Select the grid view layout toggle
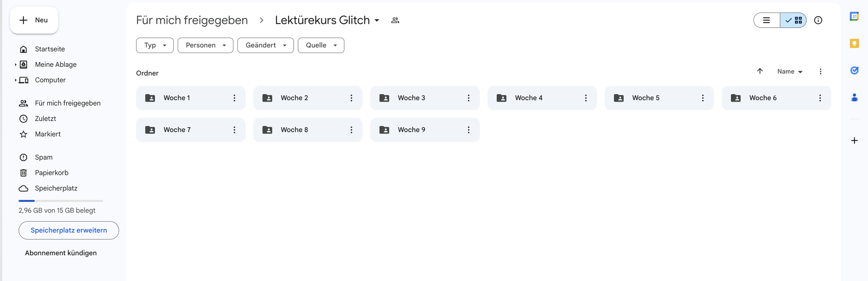The height and width of the screenshot is (281, 868). point(794,20)
